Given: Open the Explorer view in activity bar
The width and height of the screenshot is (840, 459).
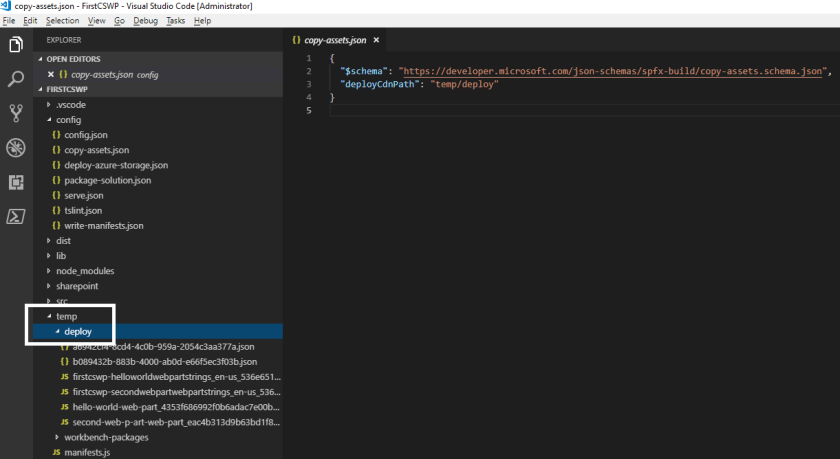Looking at the screenshot, I should pyautogui.click(x=16, y=45).
